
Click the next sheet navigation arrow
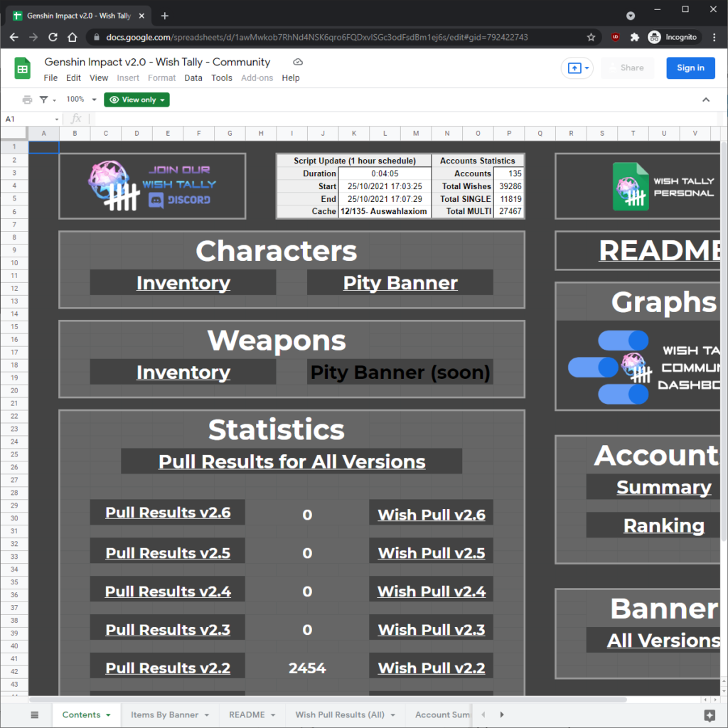[503, 714]
